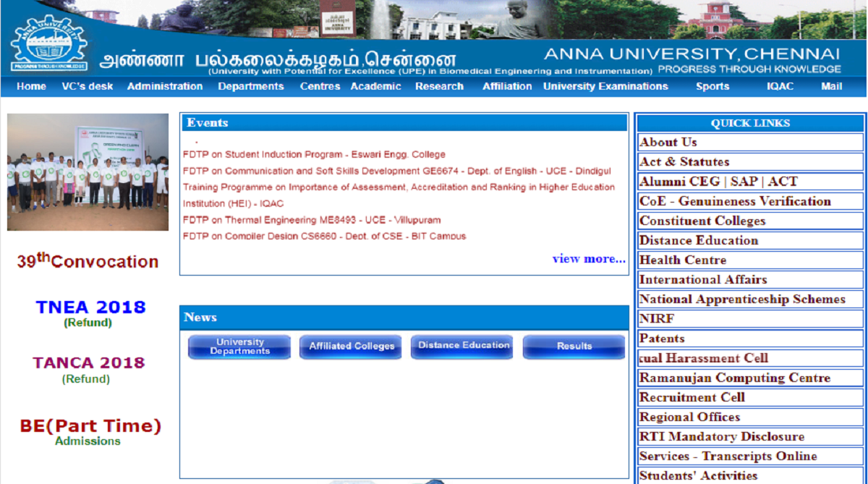Open Distance Education quick link in sidebar
Screen dimensions: 868x484
[x=699, y=239]
